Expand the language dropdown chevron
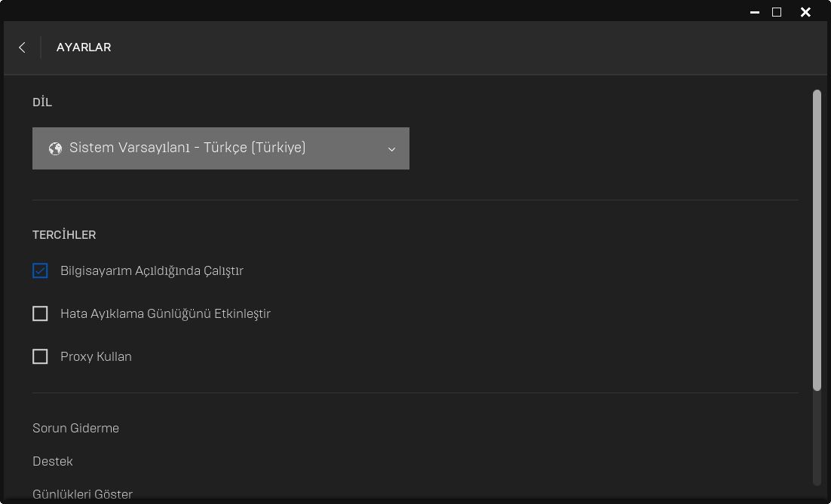This screenshot has width=831, height=504. pos(391,149)
